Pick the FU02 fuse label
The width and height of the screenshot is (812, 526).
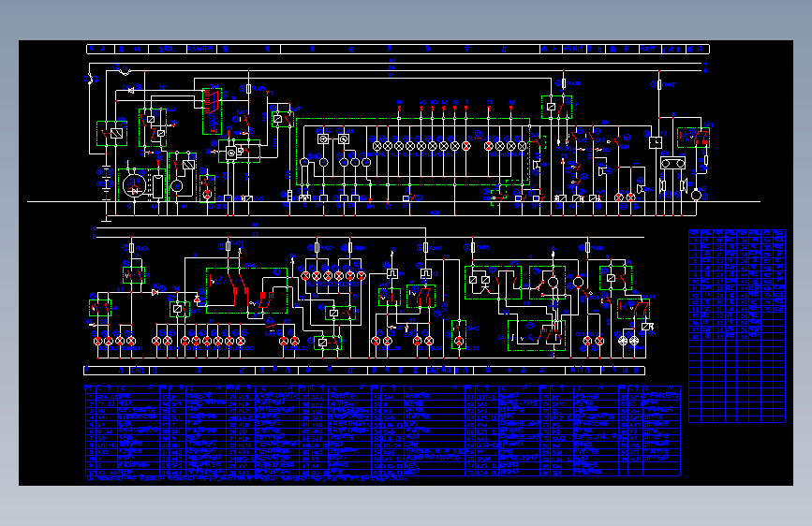pyautogui.click(x=326, y=248)
